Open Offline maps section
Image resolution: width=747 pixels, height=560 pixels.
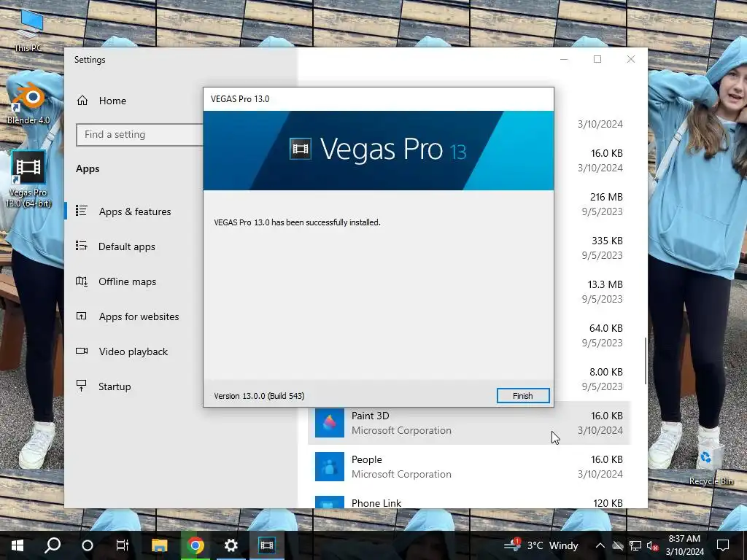tap(127, 281)
